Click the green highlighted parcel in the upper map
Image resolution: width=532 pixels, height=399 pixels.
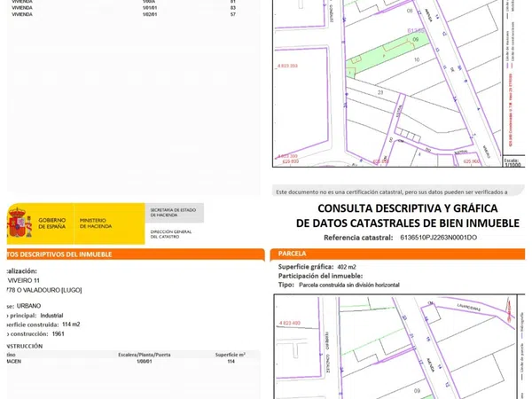pyautogui.click(x=387, y=54)
